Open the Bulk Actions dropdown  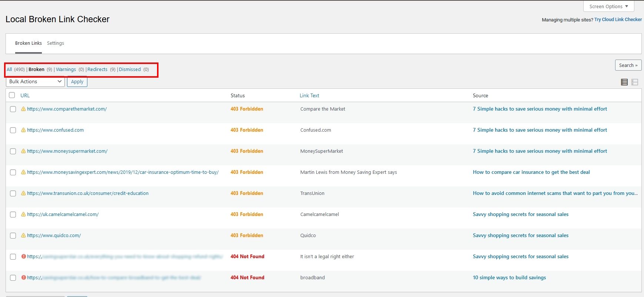click(x=35, y=81)
